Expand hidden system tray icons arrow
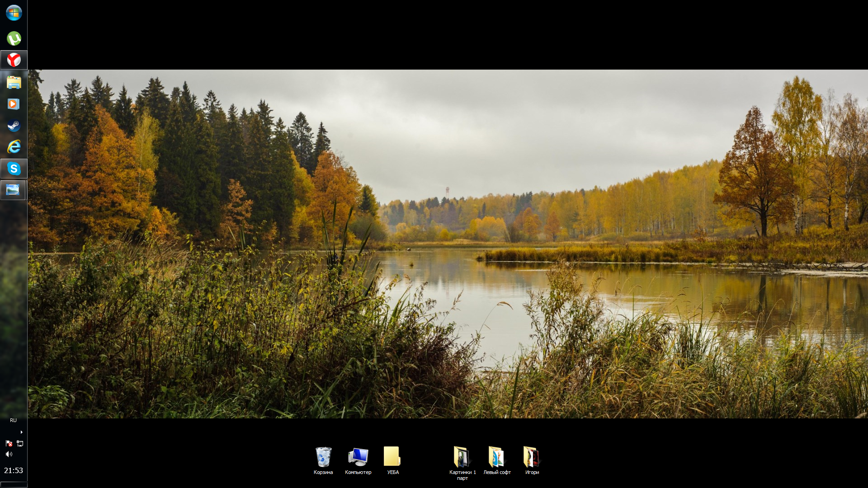 click(21, 432)
